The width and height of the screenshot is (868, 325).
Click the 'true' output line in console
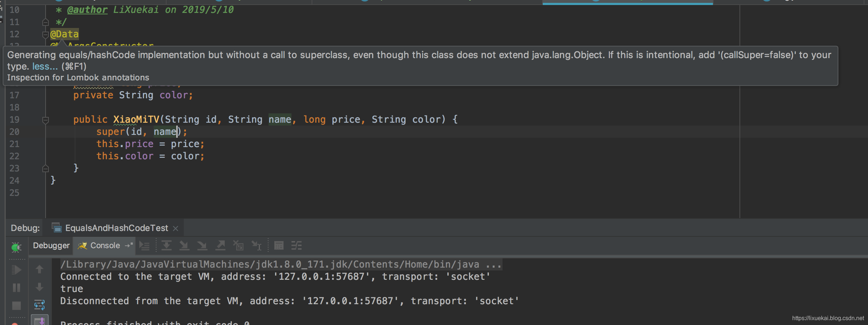click(x=71, y=289)
